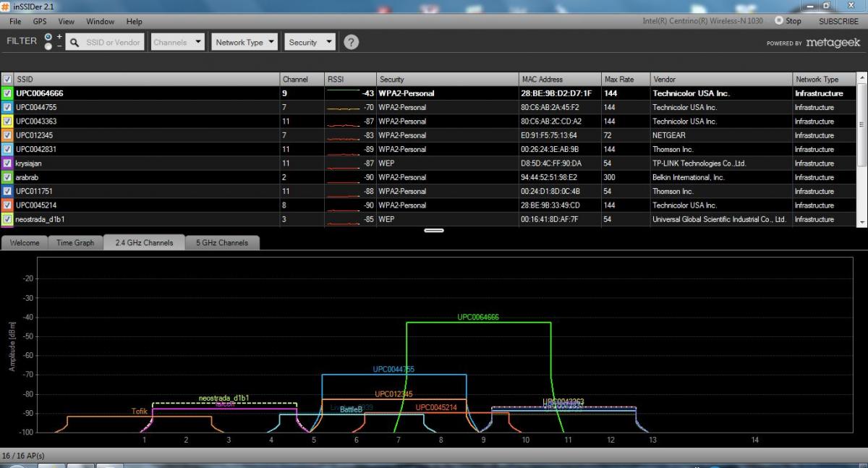Click the UPC012345 label in the channel graph
This screenshot has width=868, height=468.
393,394
